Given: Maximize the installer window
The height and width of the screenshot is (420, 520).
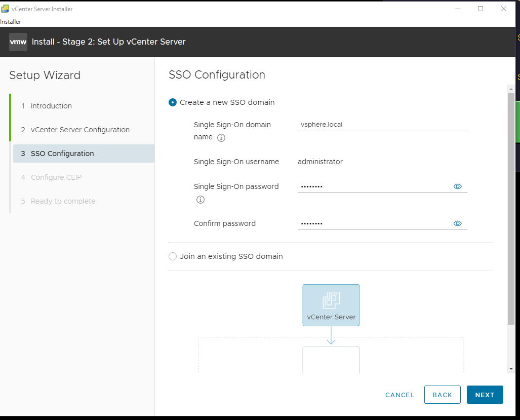Looking at the screenshot, I should pos(481,9).
